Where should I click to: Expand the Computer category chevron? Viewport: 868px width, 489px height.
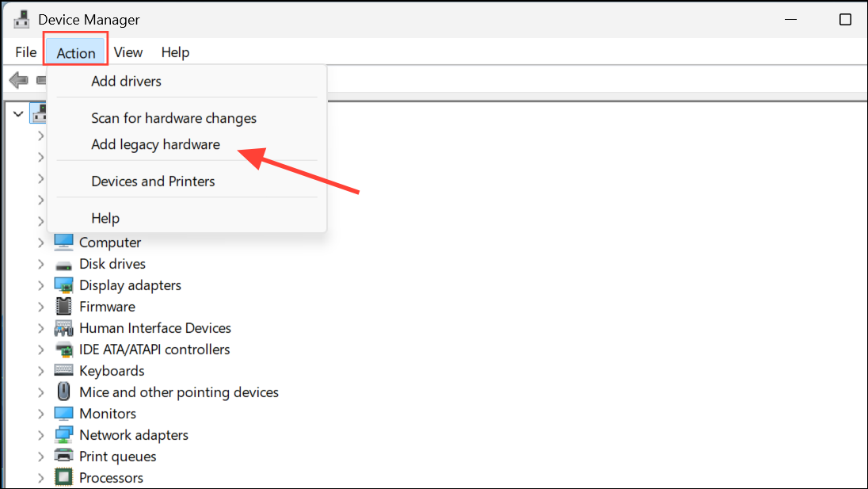(x=41, y=243)
